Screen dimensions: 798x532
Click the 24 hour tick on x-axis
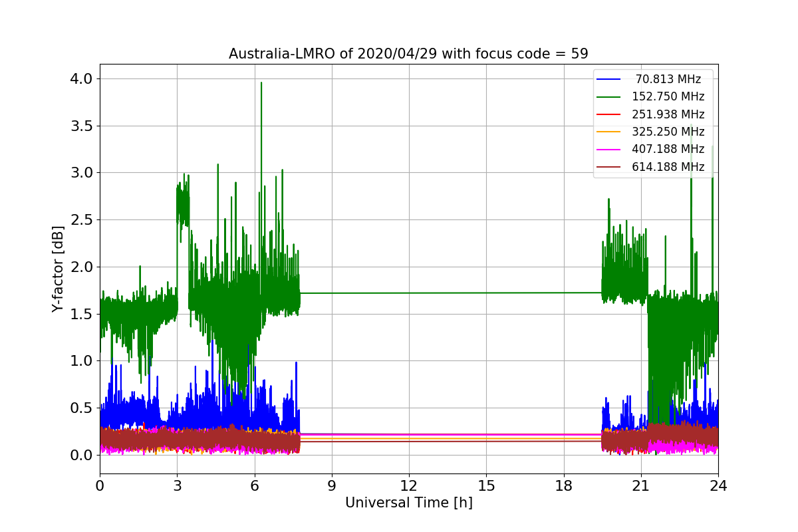point(718,485)
